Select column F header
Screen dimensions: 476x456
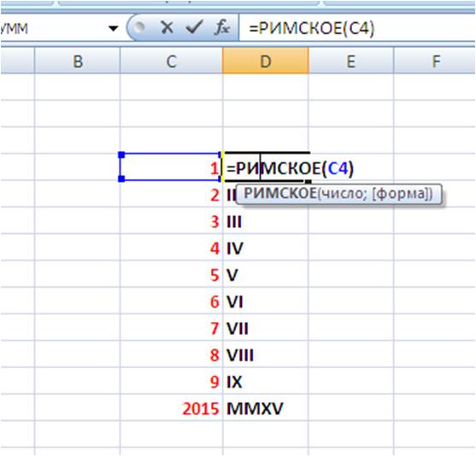coord(435,61)
